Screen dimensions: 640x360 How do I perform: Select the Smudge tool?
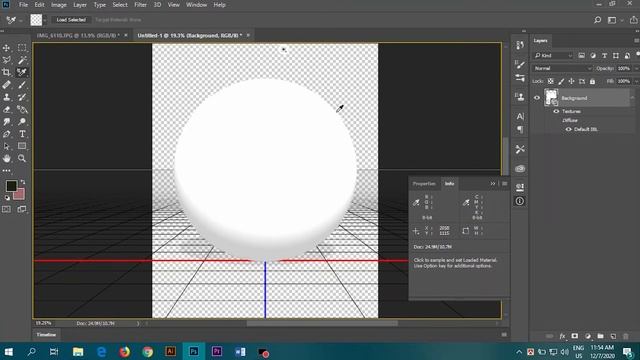pyautogui.click(x=7, y=122)
